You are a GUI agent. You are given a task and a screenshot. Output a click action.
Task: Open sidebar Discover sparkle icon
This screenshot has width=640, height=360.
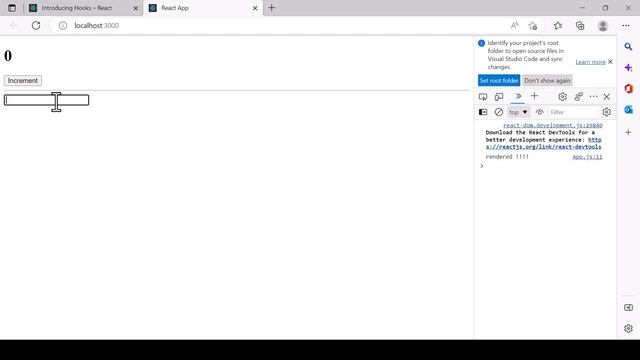[629, 68]
